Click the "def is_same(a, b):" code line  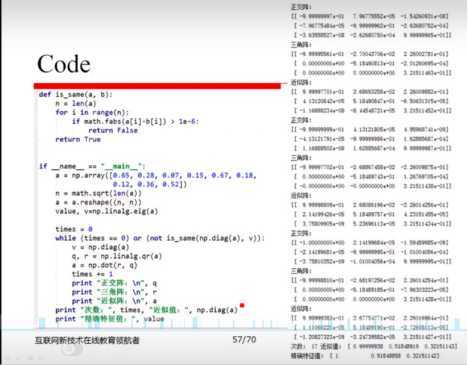(76, 94)
